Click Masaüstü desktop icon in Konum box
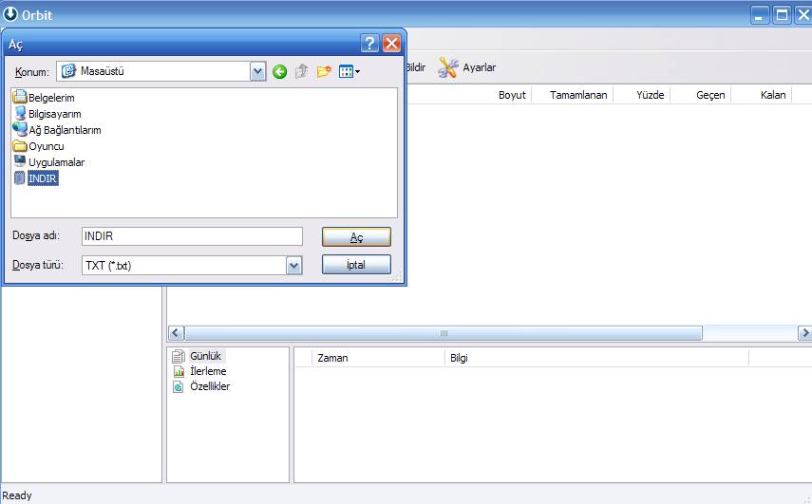This screenshot has height=504, width=812. (x=69, y=71)
